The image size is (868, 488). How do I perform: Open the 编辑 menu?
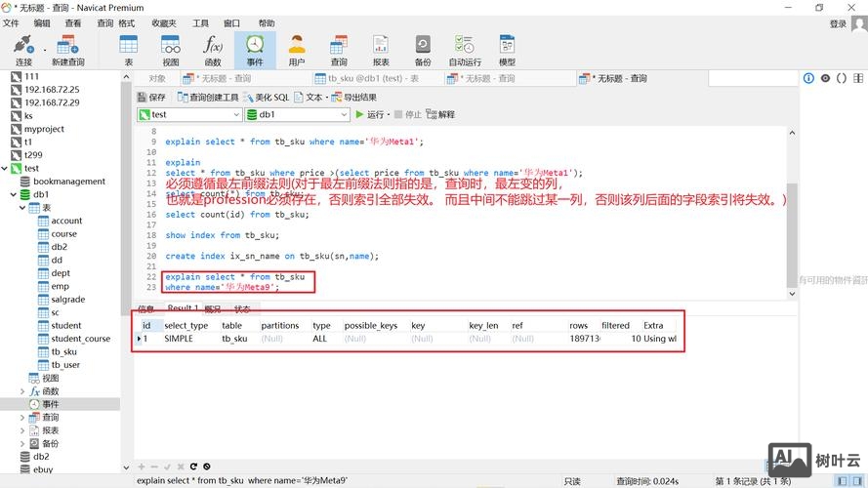pos(42,23)
